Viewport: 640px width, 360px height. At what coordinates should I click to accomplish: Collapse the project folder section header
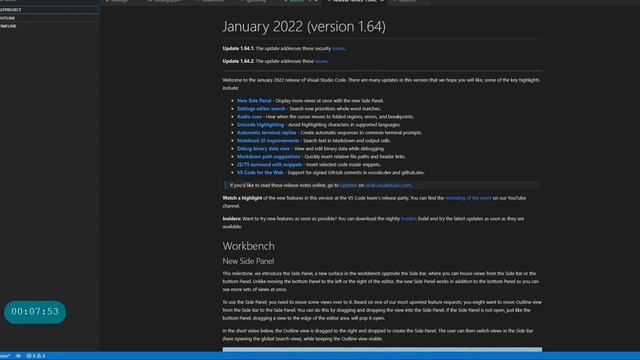coord(49,10)
